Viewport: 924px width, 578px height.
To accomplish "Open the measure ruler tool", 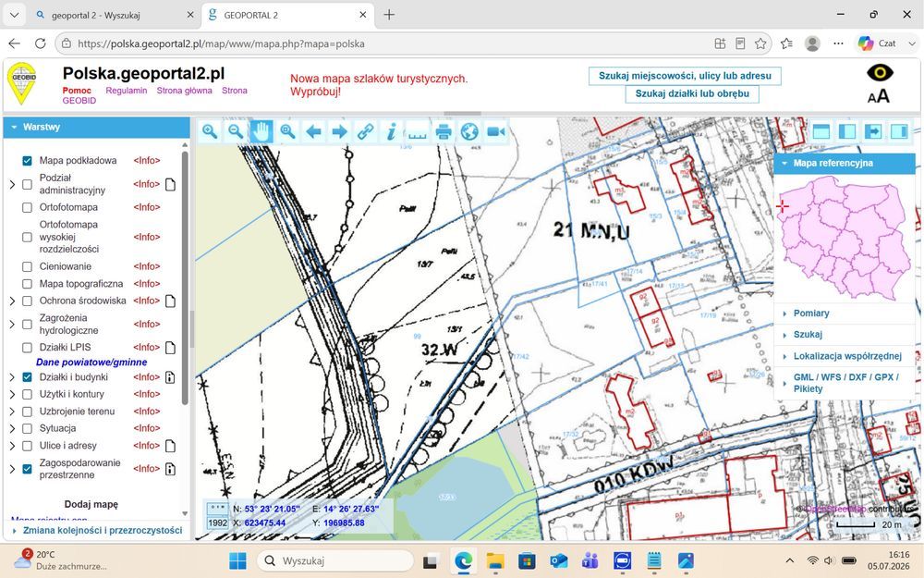I will (418, 131).
